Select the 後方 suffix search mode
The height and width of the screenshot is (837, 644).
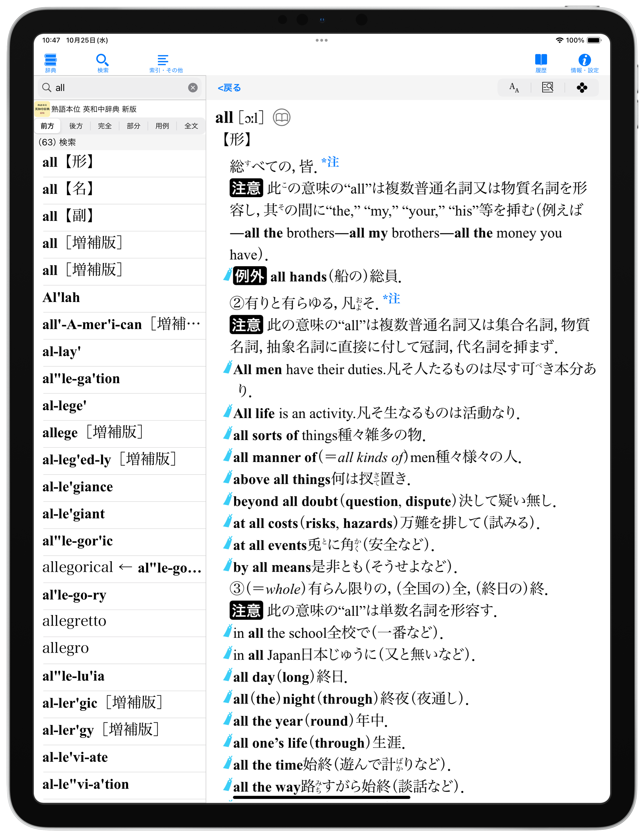(x=76, y=126)
